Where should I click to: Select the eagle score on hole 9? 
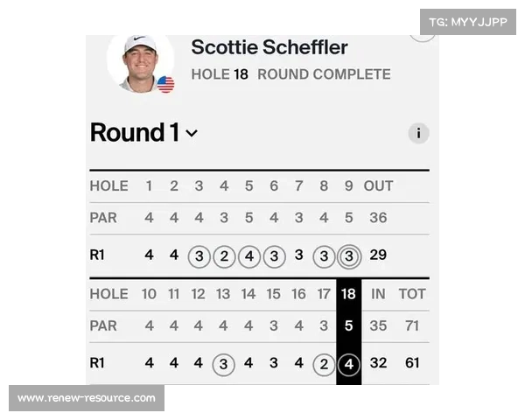click(x=349, y=256)
